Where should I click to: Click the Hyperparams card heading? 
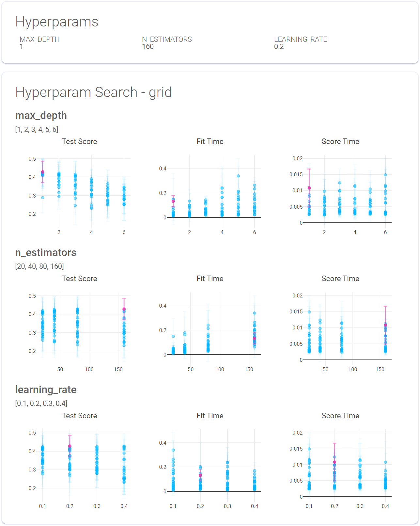pyautogui.click(x=57, y=22)
